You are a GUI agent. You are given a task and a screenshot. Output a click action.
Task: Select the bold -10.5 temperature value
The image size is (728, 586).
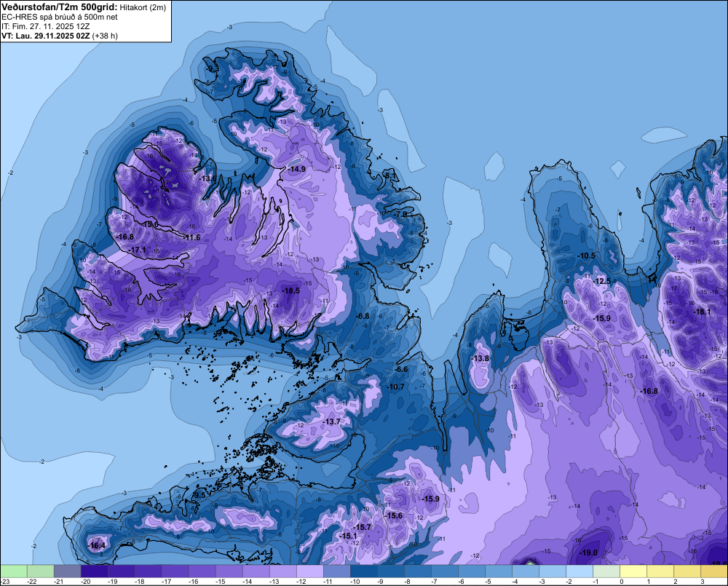[x=586, y=256]
